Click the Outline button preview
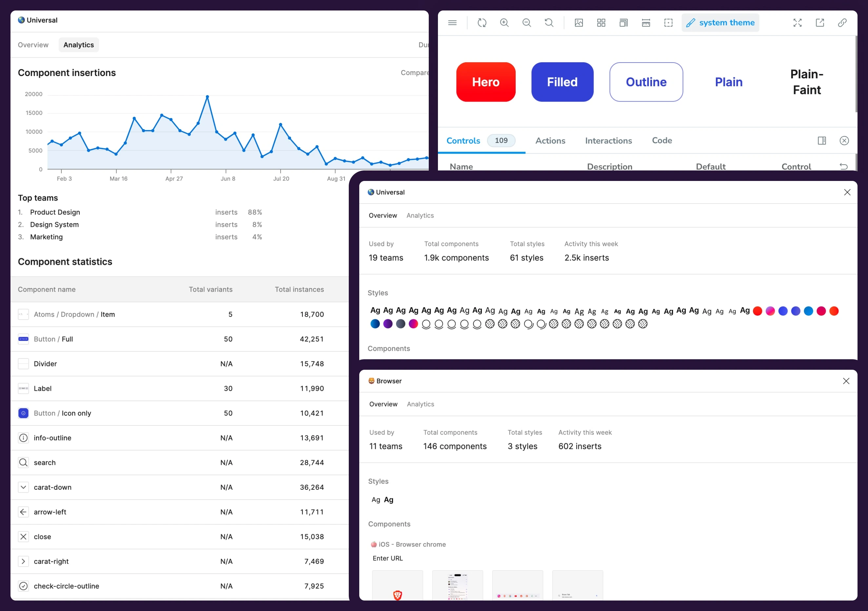Image resolution: width=868 pixels, height=611 pixels. pyautogui.click(x=646, y=82)
